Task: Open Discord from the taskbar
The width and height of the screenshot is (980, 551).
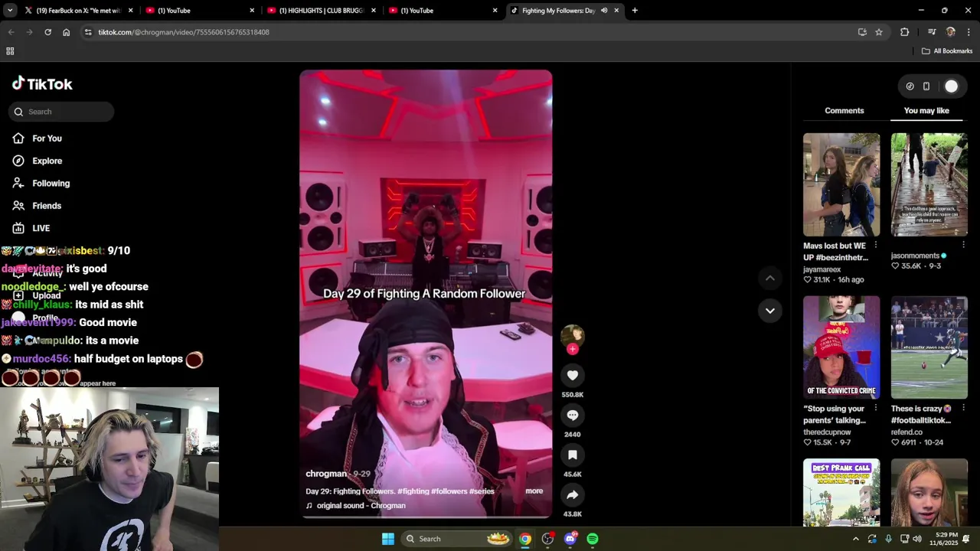Action: tap(570, 539)
